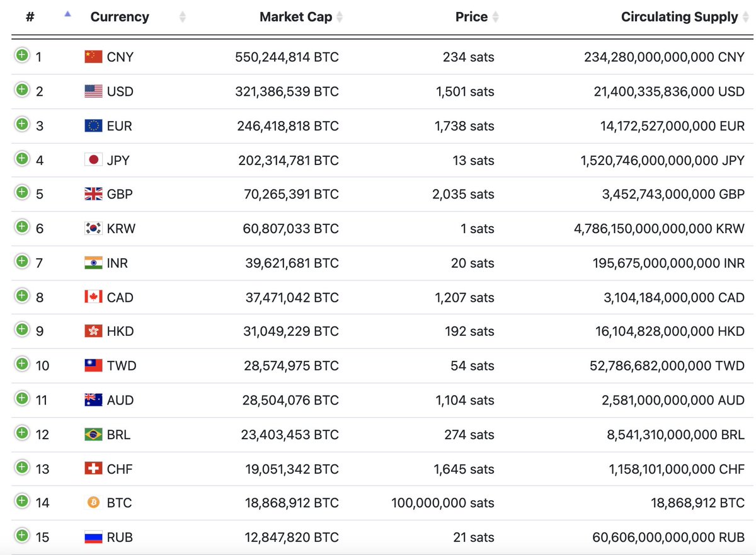The image size is (756, 555).
Task: Click sort arrows beside Currency header
Action: pyautogui.click(x=183, y=17)
